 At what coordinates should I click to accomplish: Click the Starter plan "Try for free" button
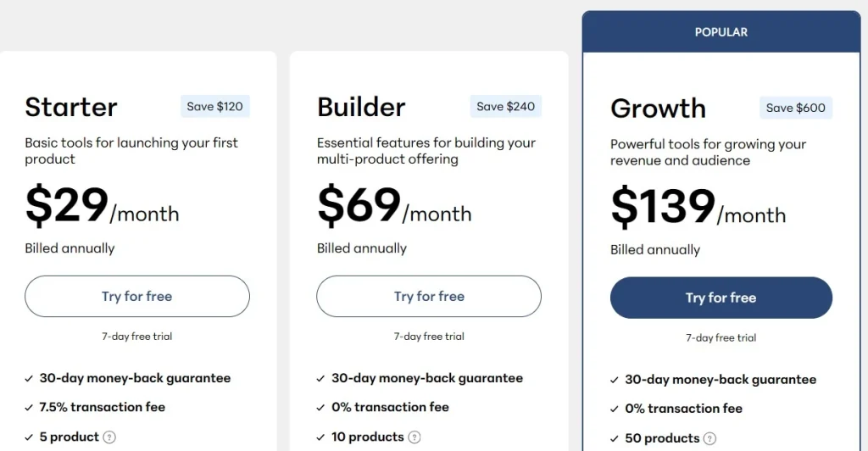137,297
